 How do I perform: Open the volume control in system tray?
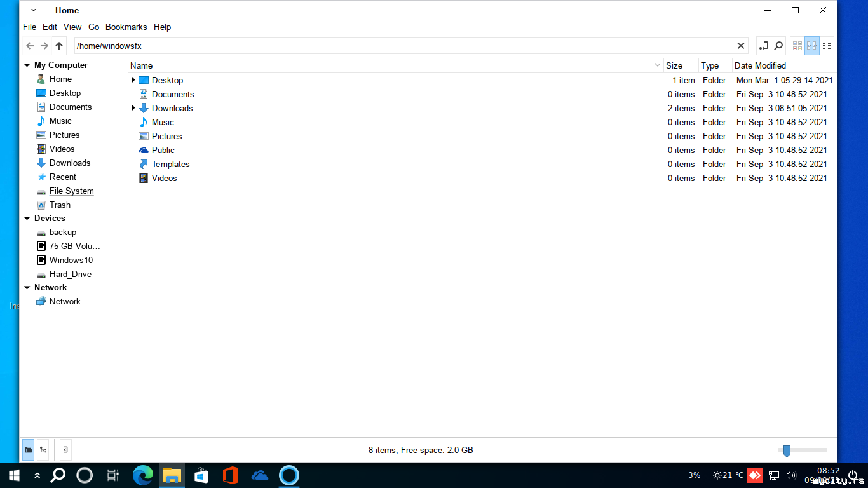[x=791, y=475]
